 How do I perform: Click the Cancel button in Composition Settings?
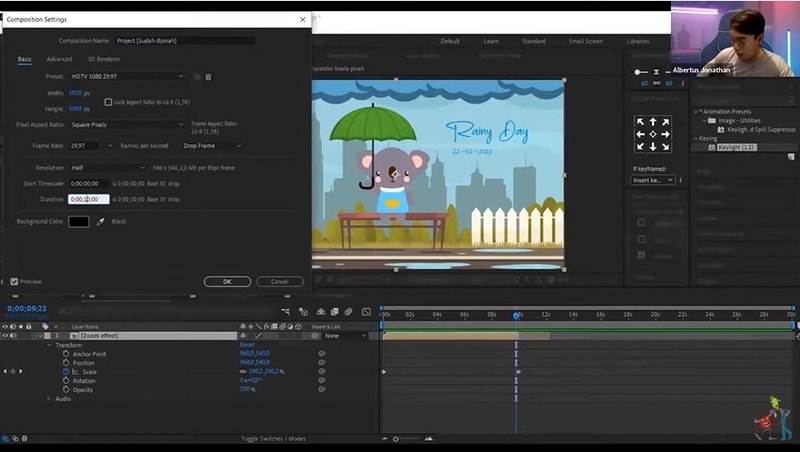[279, 282]
